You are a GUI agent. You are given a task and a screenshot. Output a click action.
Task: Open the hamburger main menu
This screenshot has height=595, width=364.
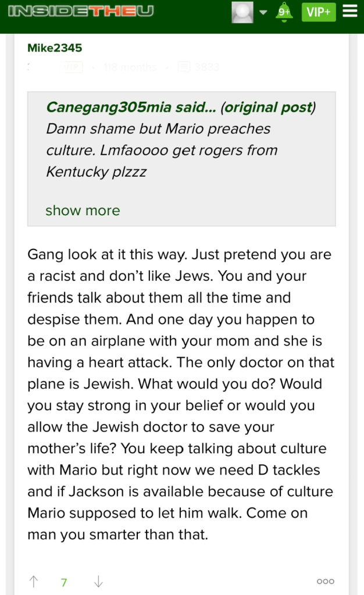[349, 12]
